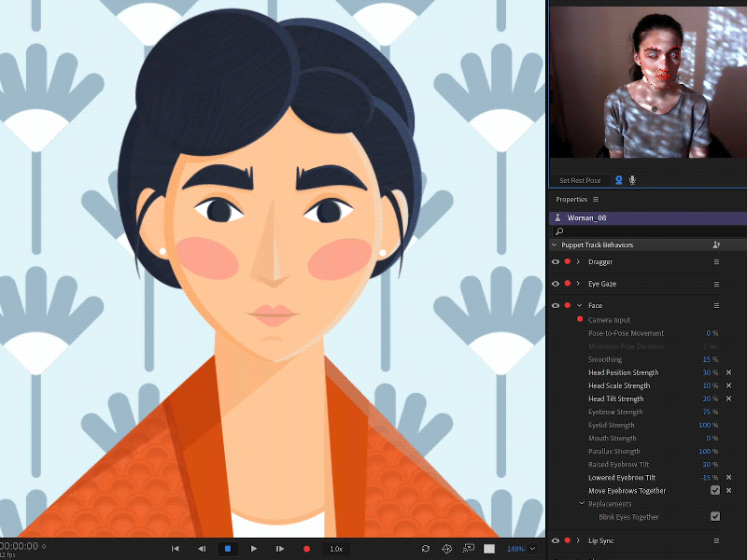Open the Face behavior options menu
747x560 pixels.
tap(716, 305)
